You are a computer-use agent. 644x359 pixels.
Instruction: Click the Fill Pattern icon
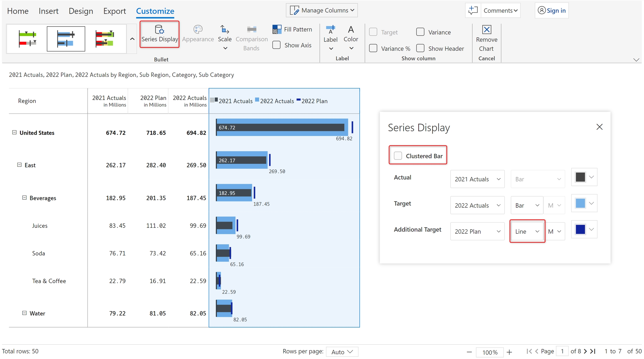point(277,29)
